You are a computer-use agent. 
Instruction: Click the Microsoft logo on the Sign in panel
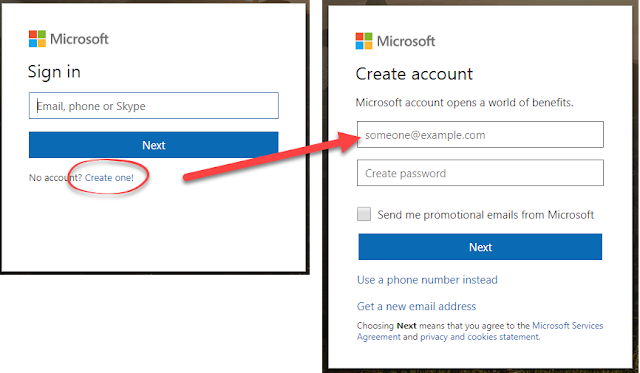click(x=69, y=39)
